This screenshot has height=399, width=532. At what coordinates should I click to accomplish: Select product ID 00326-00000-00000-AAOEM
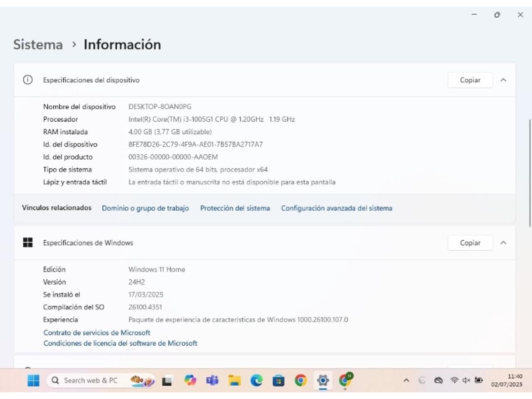(x=173, y=157)
